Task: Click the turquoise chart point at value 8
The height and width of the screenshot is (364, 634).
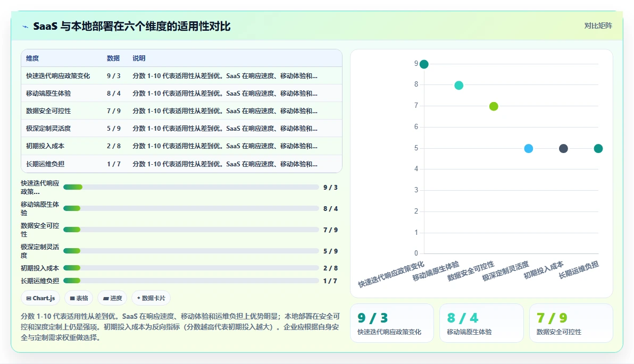Action: pos(458,85)
